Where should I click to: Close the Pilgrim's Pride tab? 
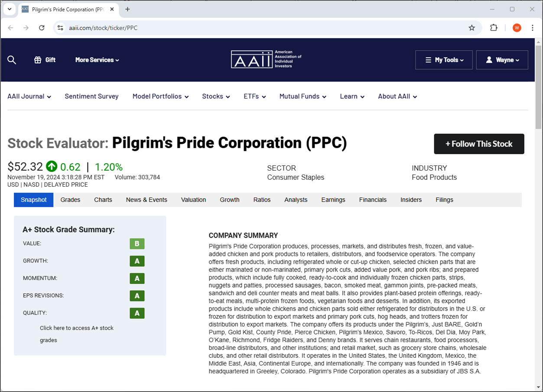112,9
